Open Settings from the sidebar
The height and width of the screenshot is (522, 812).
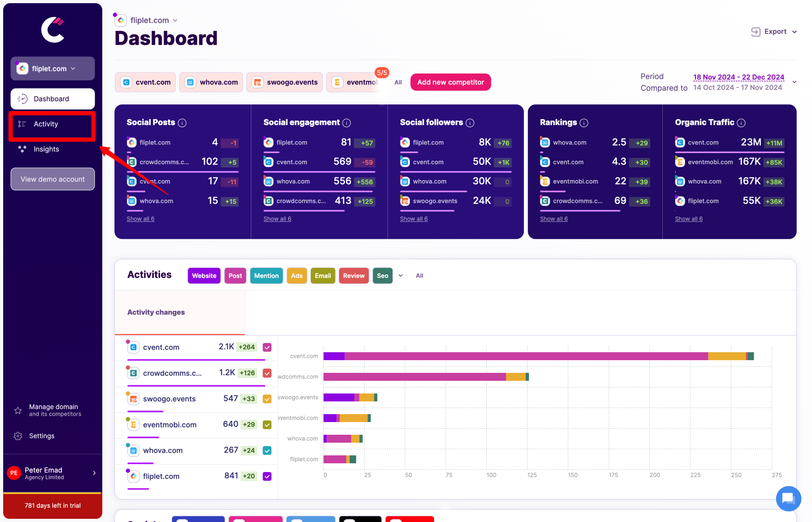coord(42,436)
